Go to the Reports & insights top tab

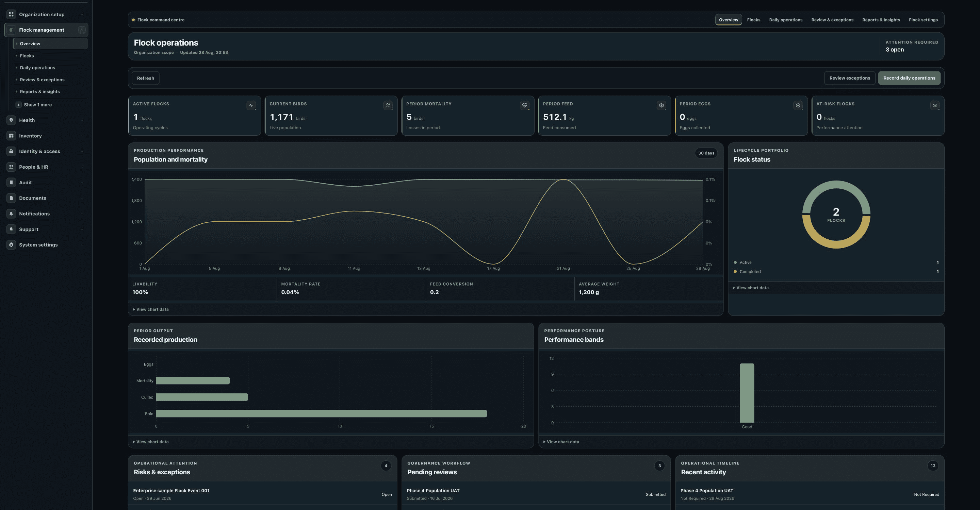point(881,20)
